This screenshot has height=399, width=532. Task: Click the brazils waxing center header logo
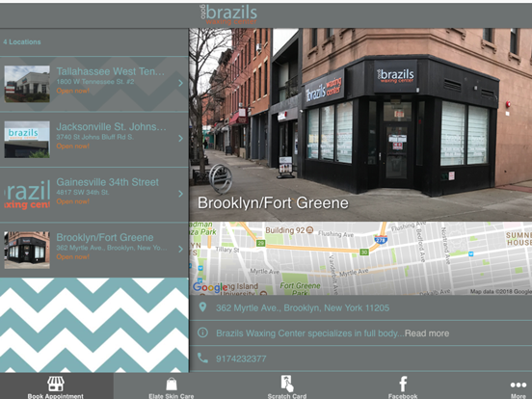(228, 15)
